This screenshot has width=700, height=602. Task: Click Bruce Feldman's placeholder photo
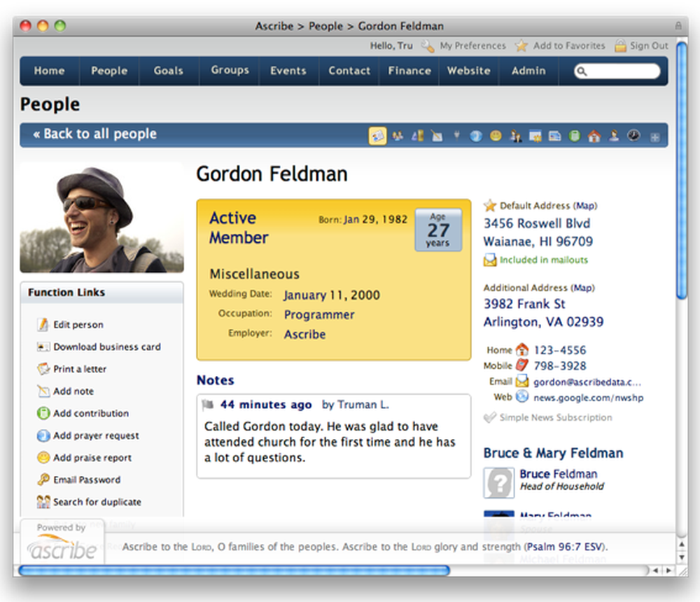498,483
